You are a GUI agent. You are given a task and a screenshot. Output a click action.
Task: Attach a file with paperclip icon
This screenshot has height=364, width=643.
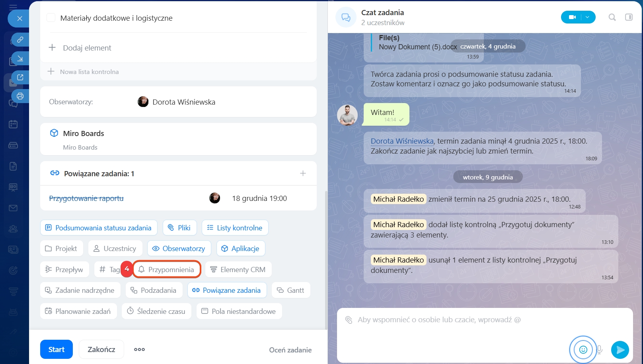click(349, 320)
